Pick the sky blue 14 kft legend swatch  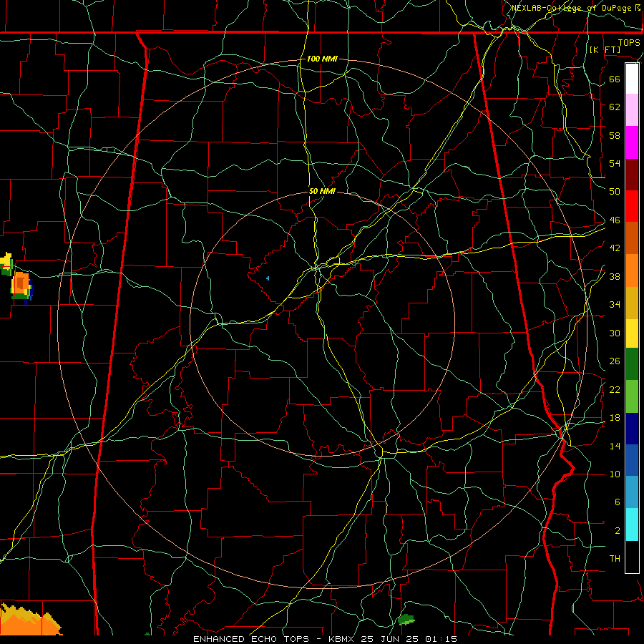point(632,492)
